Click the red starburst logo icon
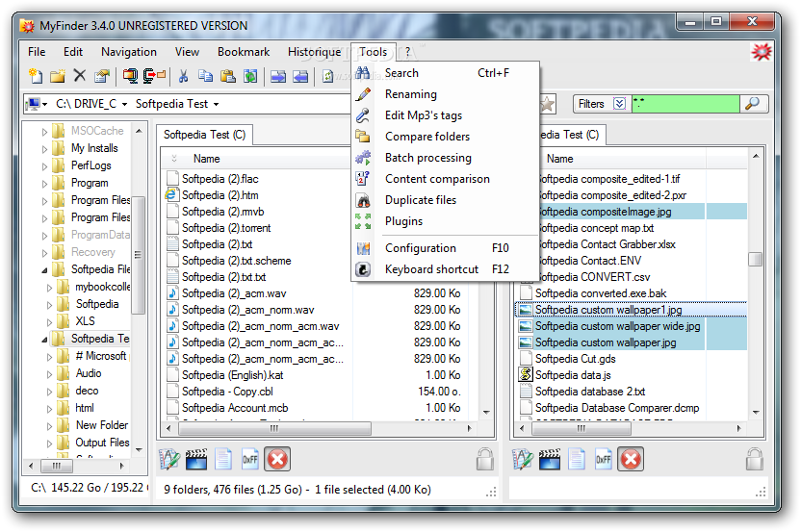801x532 pixels. [762, 52]
